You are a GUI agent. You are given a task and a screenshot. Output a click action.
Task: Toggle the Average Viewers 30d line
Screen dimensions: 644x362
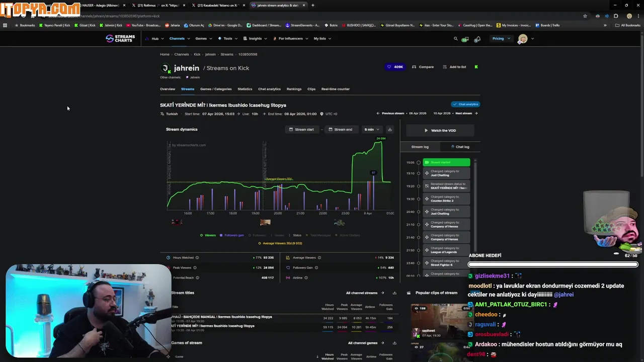(x=280, y=243)
